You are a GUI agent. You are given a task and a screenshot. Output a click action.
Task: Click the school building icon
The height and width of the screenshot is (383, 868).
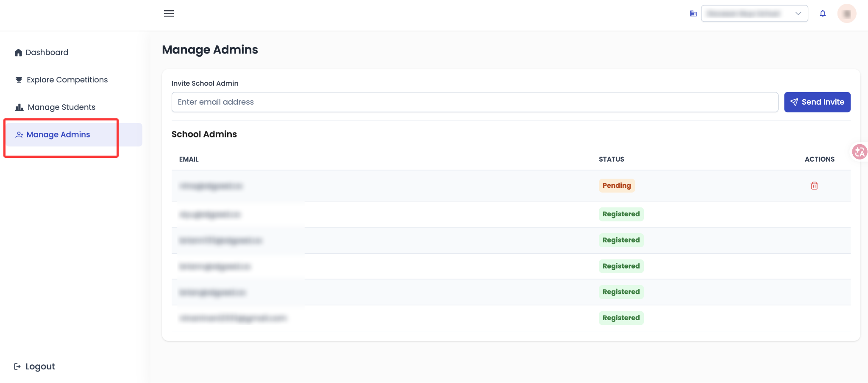[693, 14]
